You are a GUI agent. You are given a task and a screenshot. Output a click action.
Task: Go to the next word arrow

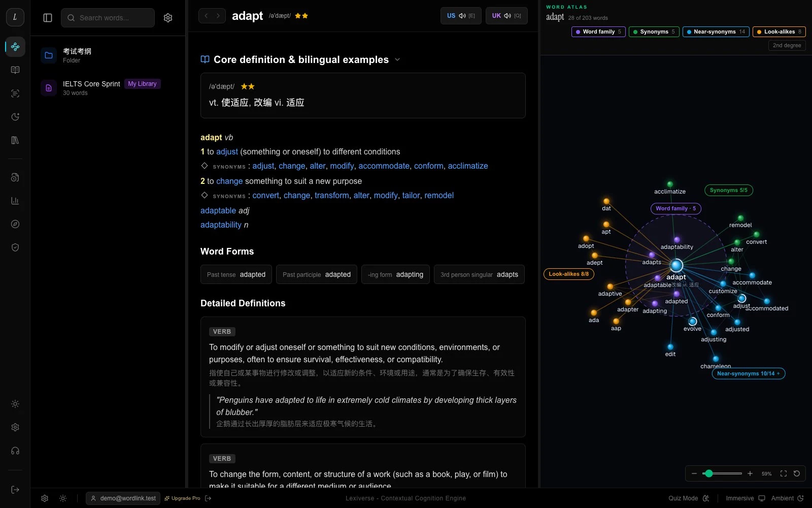[x=218, y=16]
